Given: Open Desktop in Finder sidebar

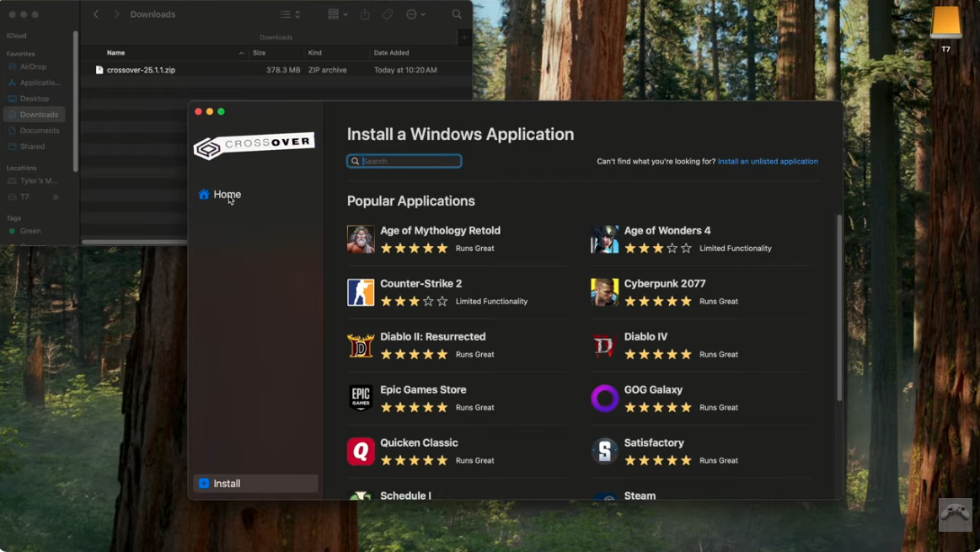Looking at the screenshot, I should (x=35, y=99).
